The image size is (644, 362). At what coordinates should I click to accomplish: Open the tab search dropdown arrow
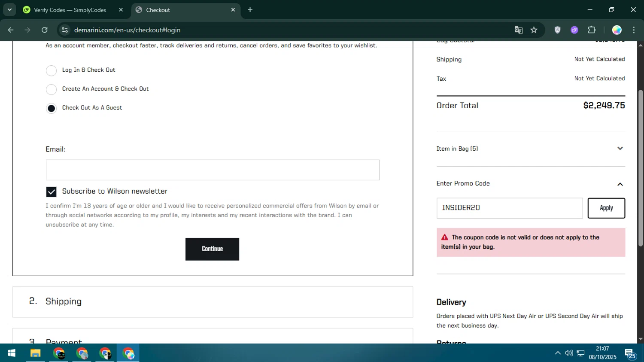coord(9,9)
